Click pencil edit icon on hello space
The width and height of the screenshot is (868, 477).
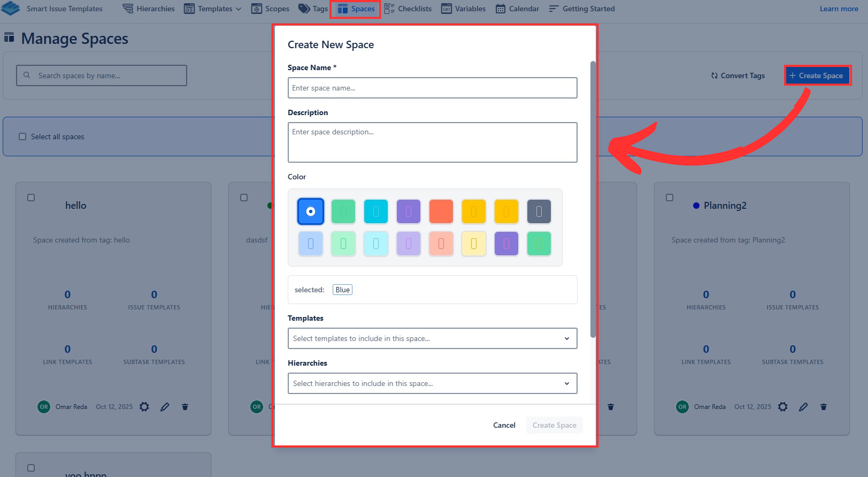[165, 407]
